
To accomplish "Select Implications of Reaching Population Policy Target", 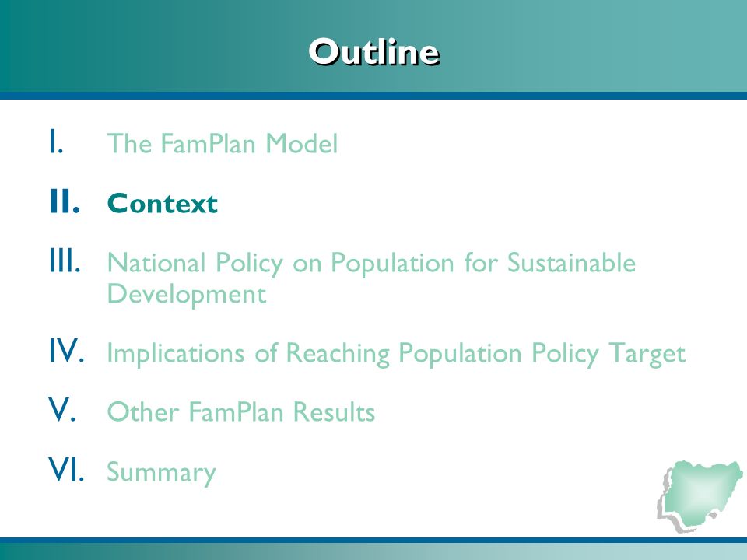I will 396,354.
